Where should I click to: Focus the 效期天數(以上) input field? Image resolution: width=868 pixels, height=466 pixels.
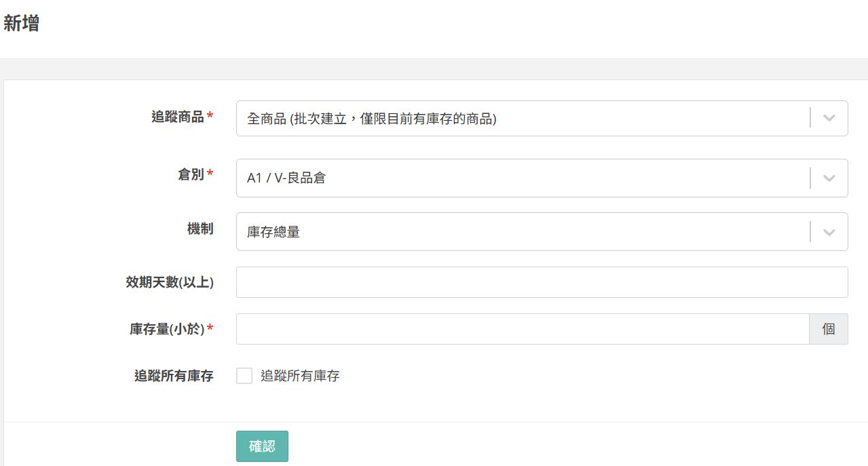[x=542, y=282]
